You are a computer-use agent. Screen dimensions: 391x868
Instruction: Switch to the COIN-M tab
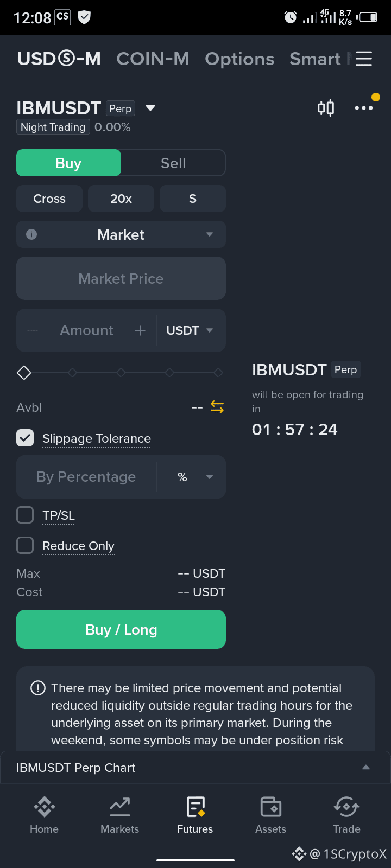(153, 59)
